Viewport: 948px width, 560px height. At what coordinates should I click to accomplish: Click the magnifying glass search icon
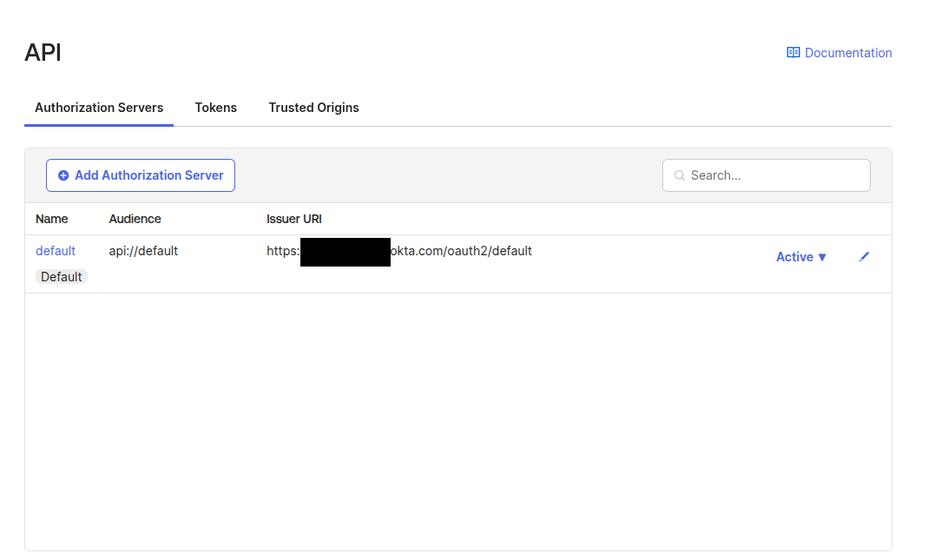point(680,175)
